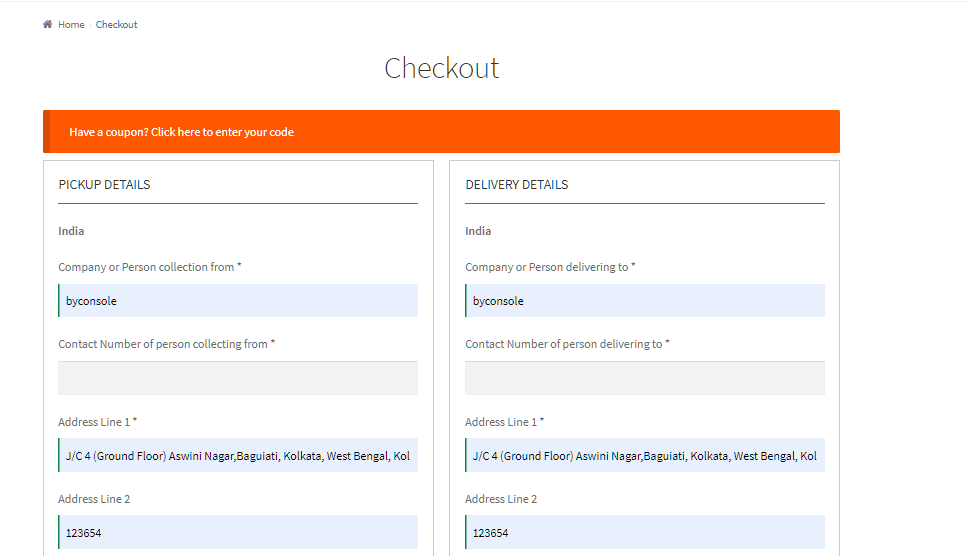This screenshot has height=556, width=968.
Task: Select the delivery Address Line 1 field
Action: 645,455
